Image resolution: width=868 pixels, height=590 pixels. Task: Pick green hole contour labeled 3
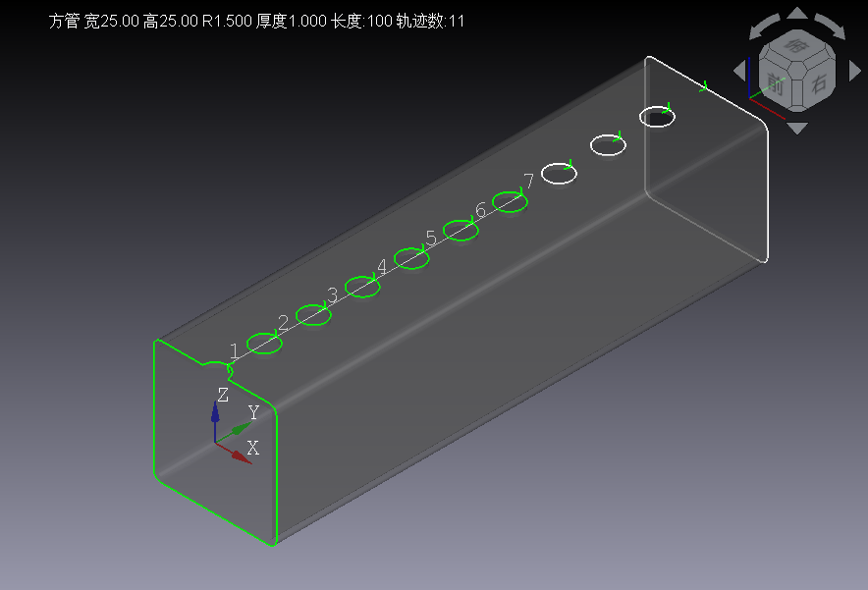[x=362, y=287]
